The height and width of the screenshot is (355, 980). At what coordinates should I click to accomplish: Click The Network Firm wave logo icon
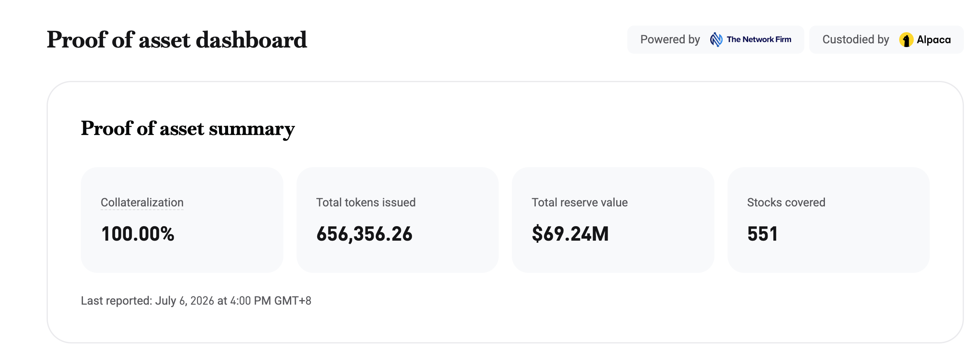716,40
